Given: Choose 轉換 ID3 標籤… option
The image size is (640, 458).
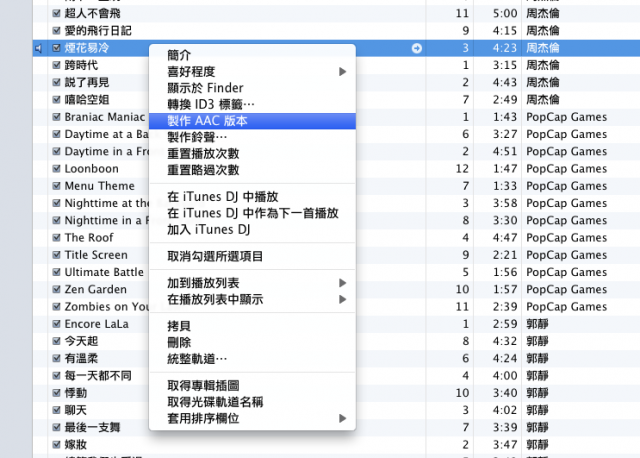Looking at the screenshot, I should (x=252, y=104).
